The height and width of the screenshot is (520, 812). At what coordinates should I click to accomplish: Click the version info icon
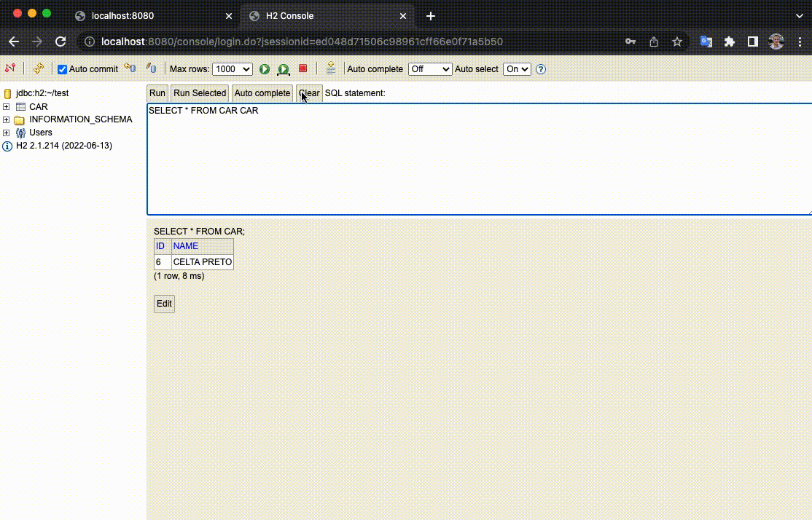tap(7, 146)
